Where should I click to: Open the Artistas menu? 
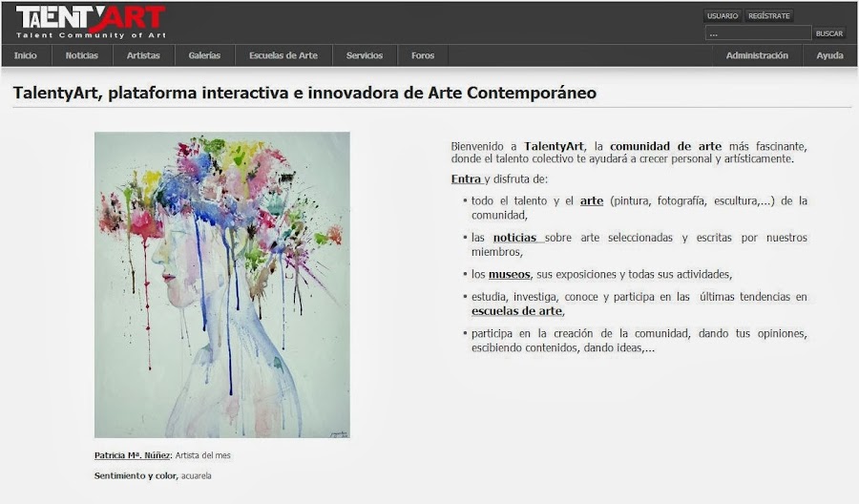[x=143, y=55]
